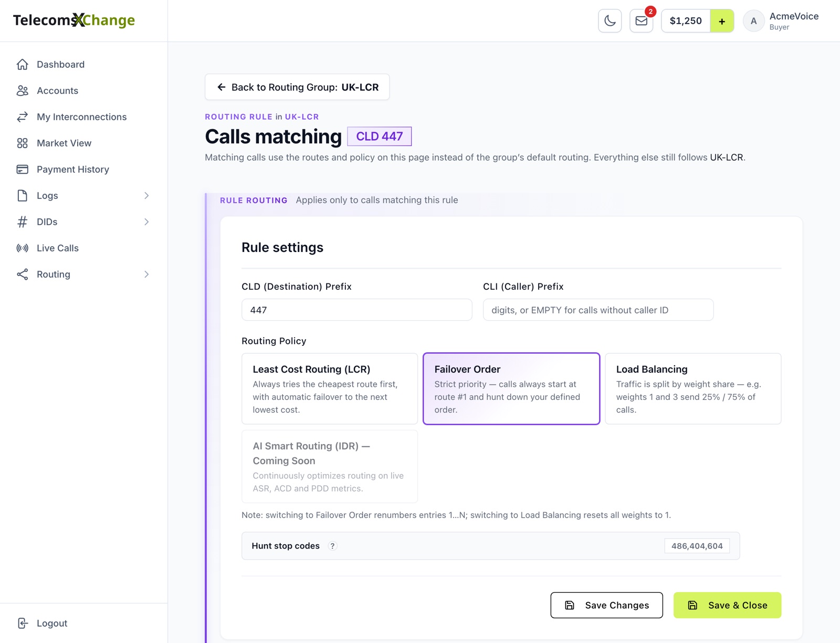
Task: Click the CLD 447 badge
Action: (x=379, y=136)
